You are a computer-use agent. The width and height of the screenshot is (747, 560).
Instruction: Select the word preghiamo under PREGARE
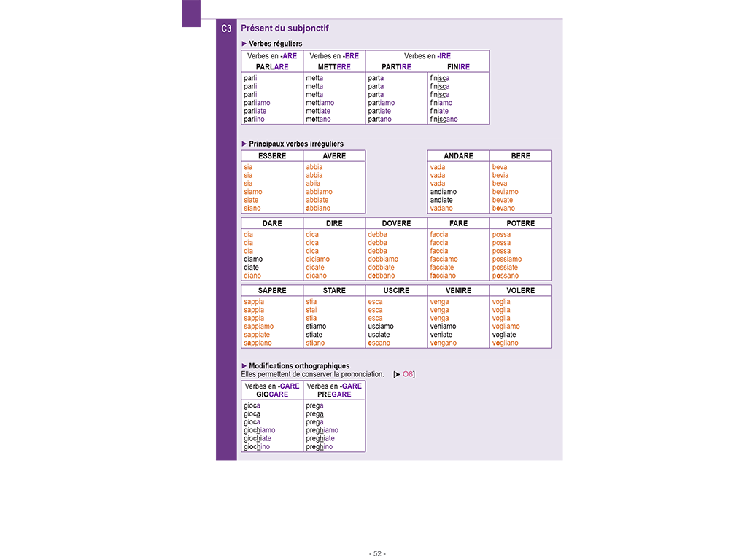coord(321,430)
